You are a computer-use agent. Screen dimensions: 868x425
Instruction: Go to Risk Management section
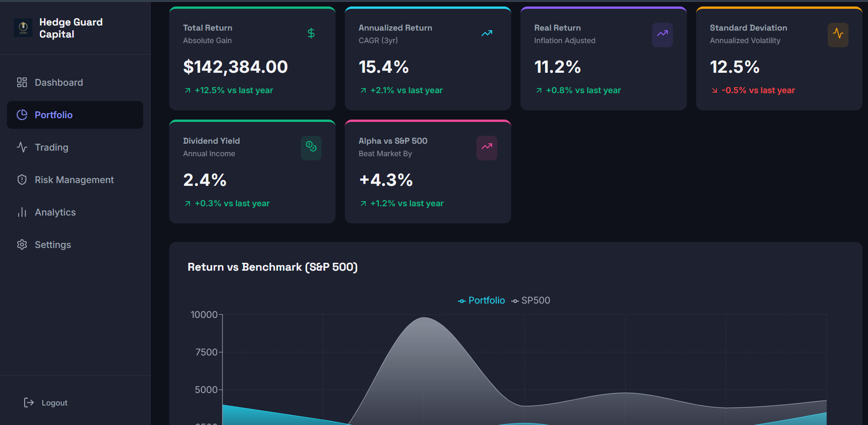pyautogui.click(x=75, y=180)
